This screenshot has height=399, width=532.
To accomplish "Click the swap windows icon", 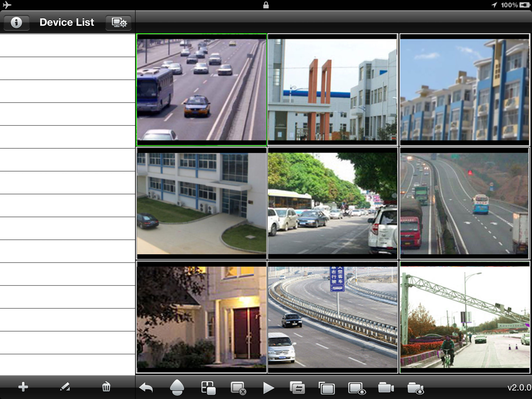I will [x=297, y=388].
